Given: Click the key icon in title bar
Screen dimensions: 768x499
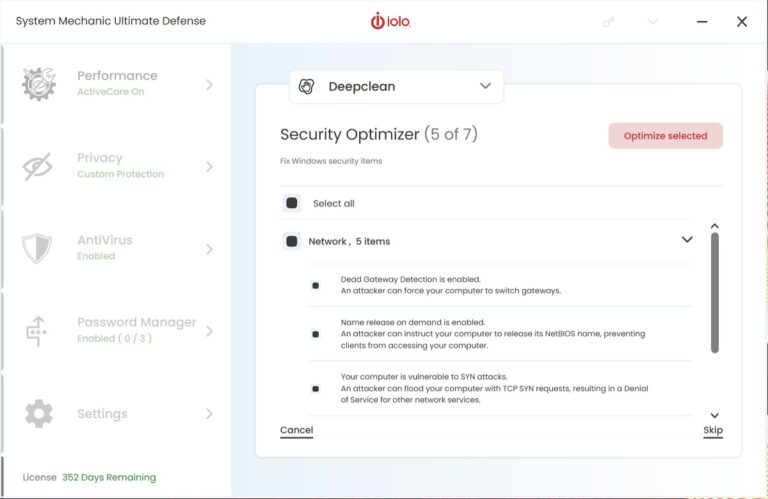Looking at the screenshot, I should coord(609,21).
